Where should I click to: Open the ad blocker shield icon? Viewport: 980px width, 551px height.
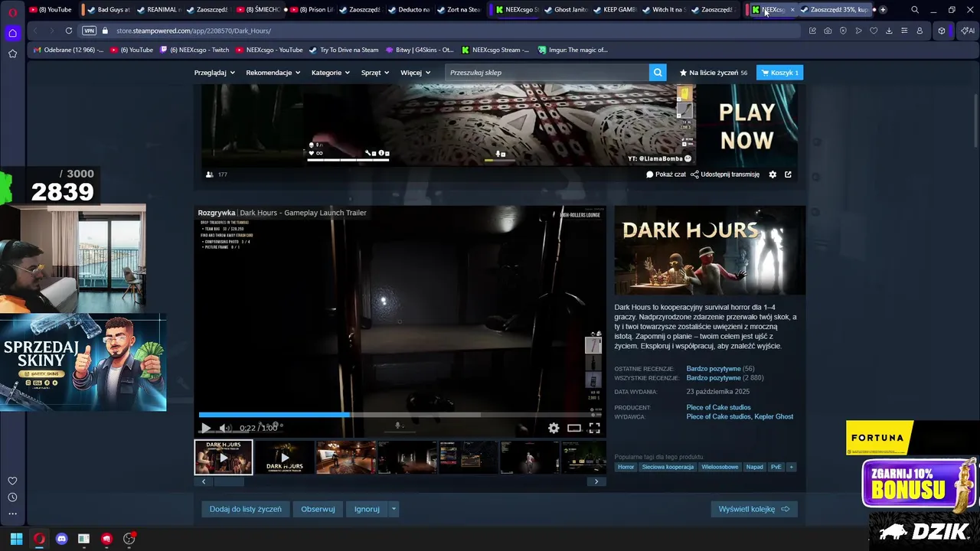point(843,31)
